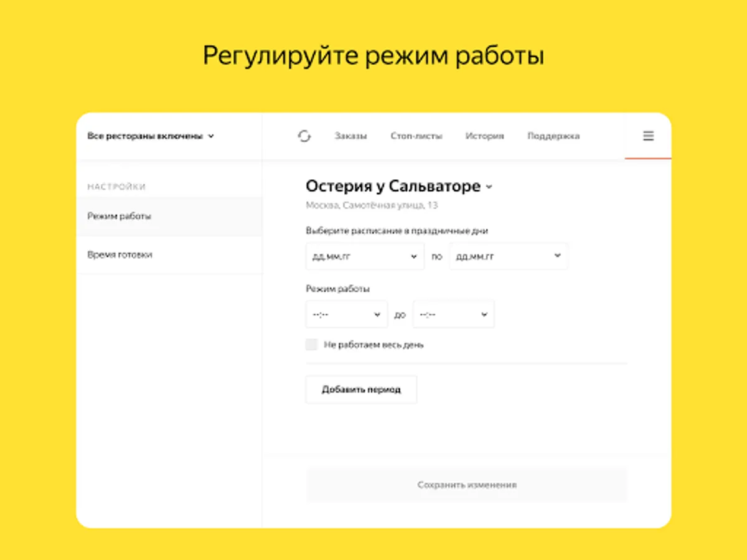Open the Поддержка tab
Screen dimensions: 747x560
553,136
